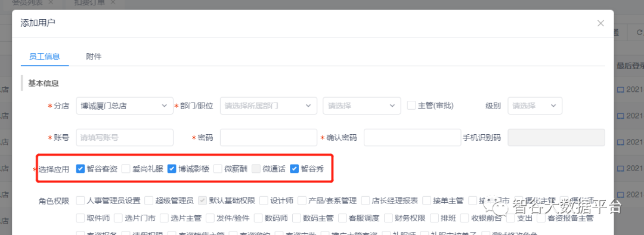Check the 店长经理报表 role
This screenshot has width=644, height=235.
(366, 200)
